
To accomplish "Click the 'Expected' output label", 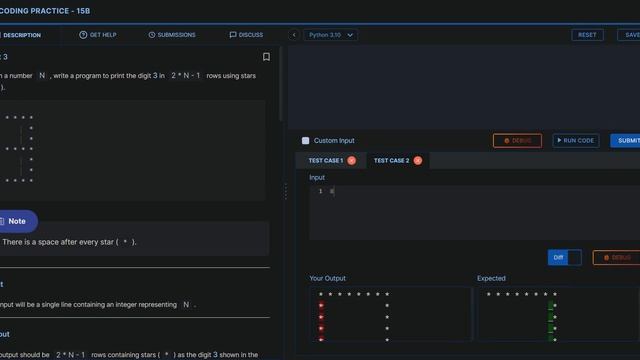I will (x=491, y=278).
